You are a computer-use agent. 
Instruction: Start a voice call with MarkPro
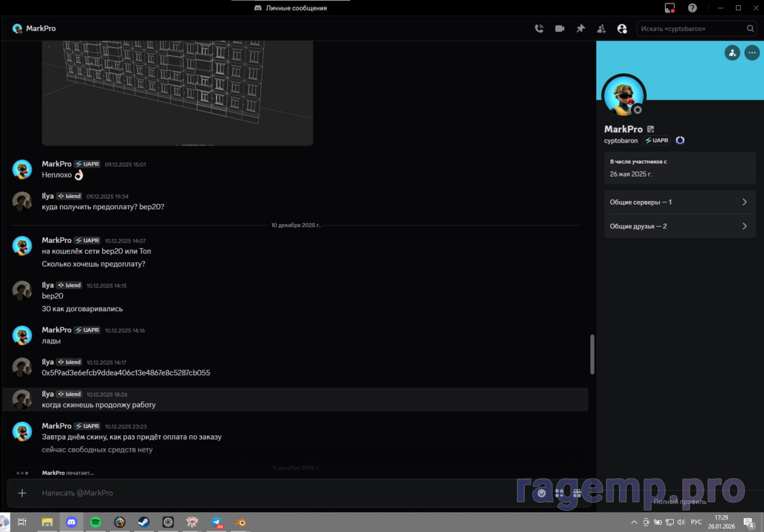pyautogui.click(x=539, y=29)
